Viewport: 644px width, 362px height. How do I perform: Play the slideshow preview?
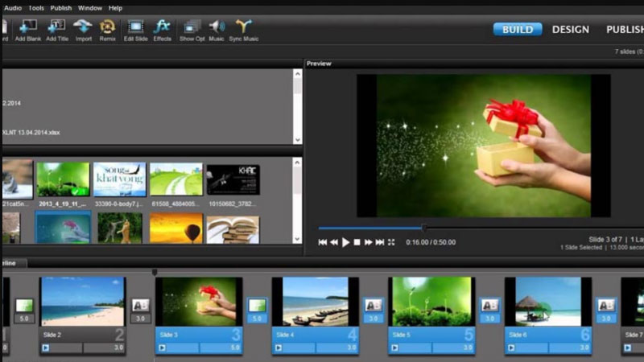(x=346, y=242)
